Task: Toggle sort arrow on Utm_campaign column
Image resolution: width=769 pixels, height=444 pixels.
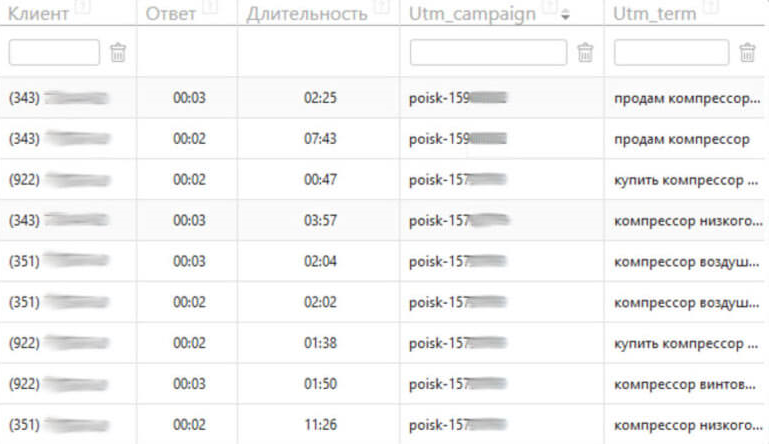Action: click(x=566, y=15)
